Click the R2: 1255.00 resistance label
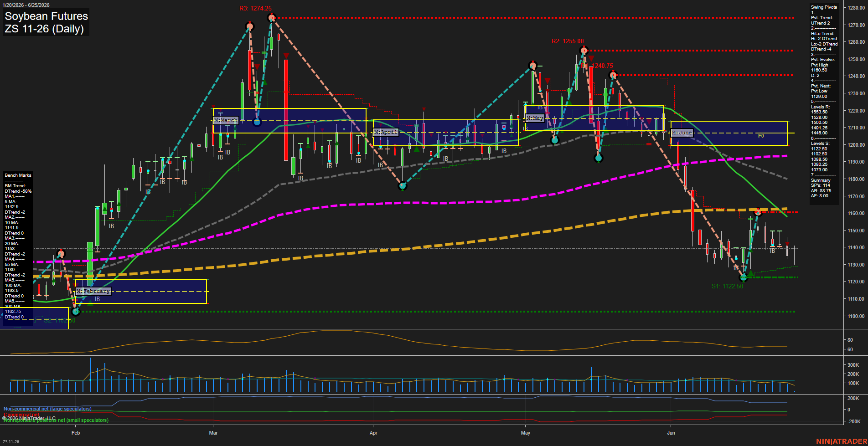 568,41
